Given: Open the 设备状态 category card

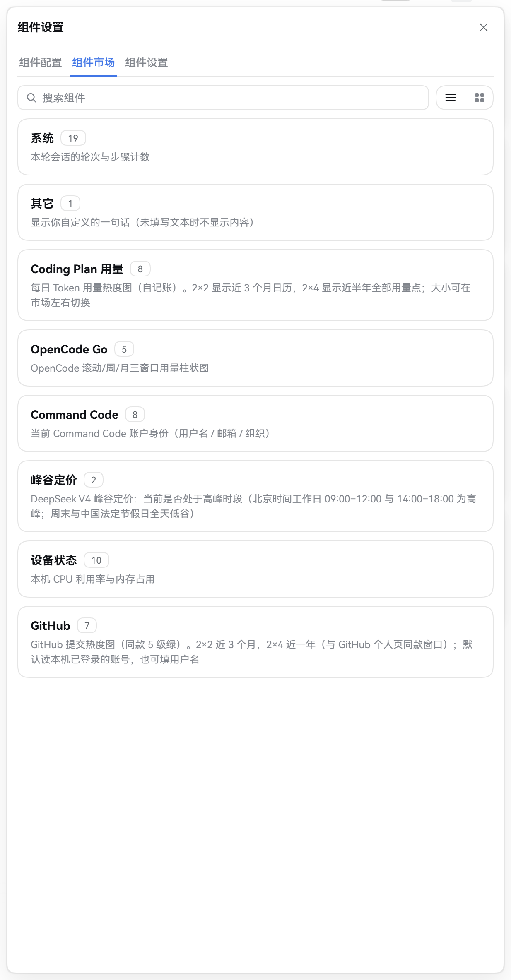Looking at the screenshot, I should click(256, 569).
